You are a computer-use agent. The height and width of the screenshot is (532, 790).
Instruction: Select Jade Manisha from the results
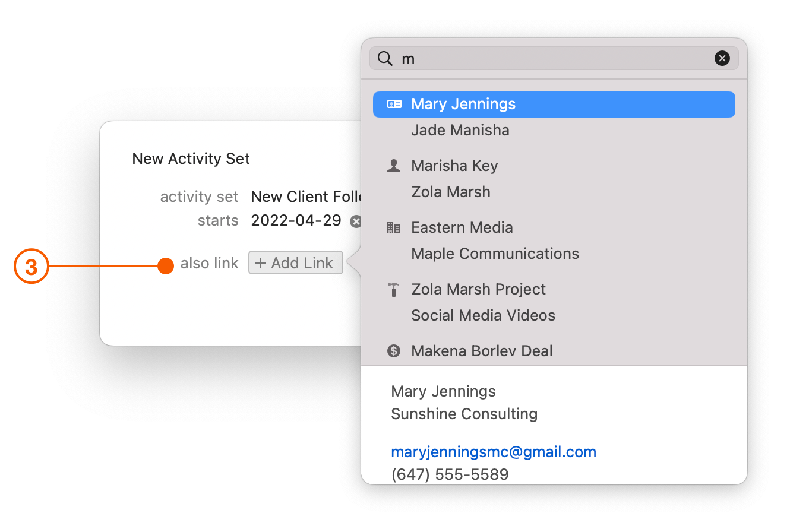click(x=460, y=130)
